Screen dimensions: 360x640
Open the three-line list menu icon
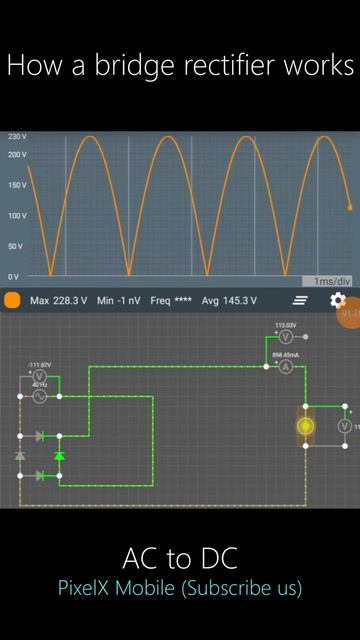point(300,301)
